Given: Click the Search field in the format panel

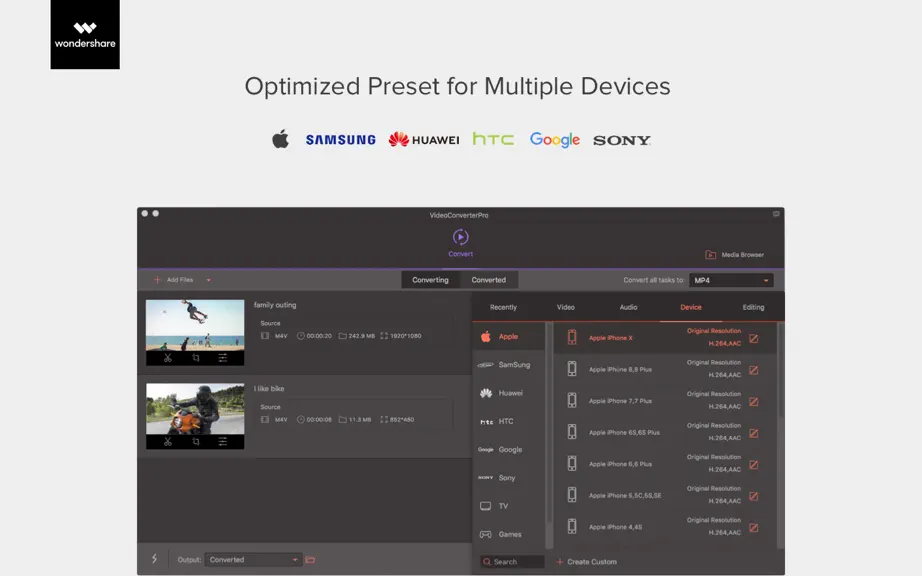Looking at the screenshot, I should pyautogui.click(x=512, y=562).
